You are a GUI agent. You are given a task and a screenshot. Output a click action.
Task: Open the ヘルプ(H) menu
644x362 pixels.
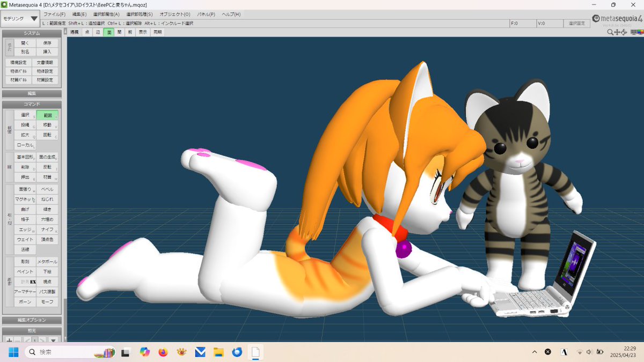point(231,14)
